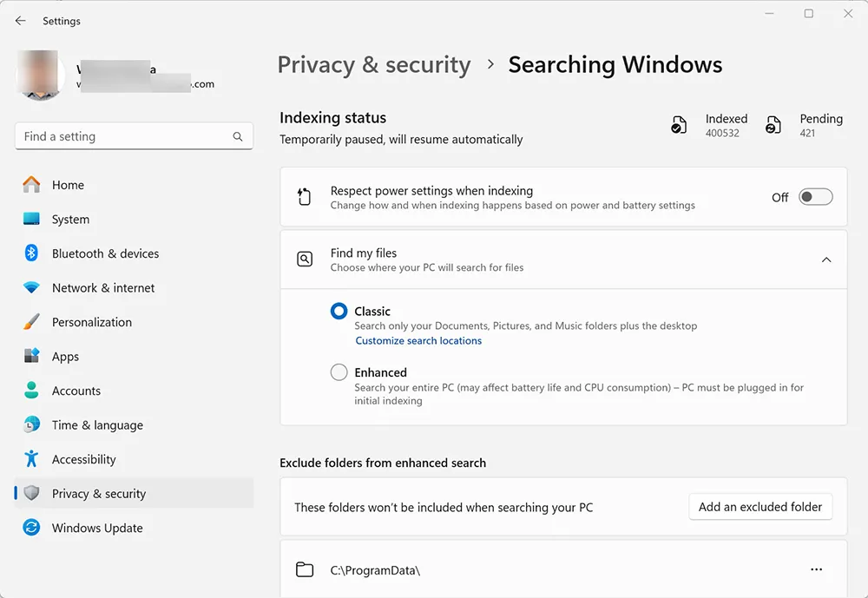The image size is (868, 598).
Task: Open Bluetooth & devices via its icon
Action: (x=33, y=253)
